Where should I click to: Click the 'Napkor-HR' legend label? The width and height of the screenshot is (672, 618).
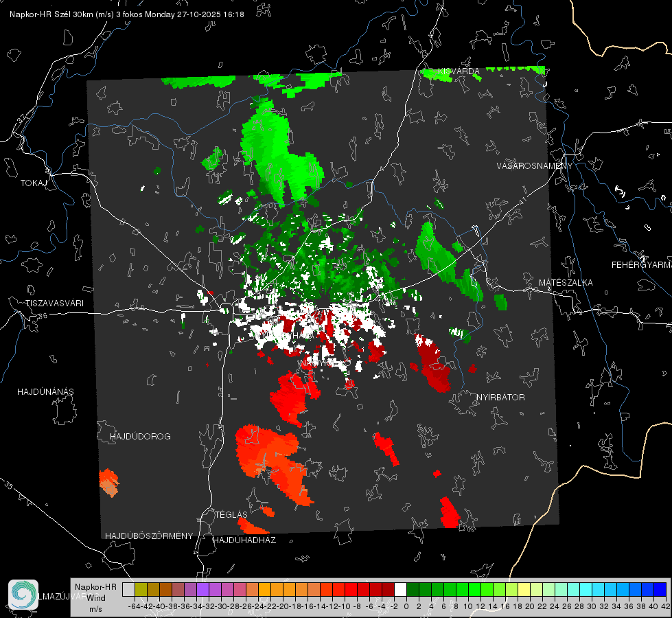tap(95, 587)
